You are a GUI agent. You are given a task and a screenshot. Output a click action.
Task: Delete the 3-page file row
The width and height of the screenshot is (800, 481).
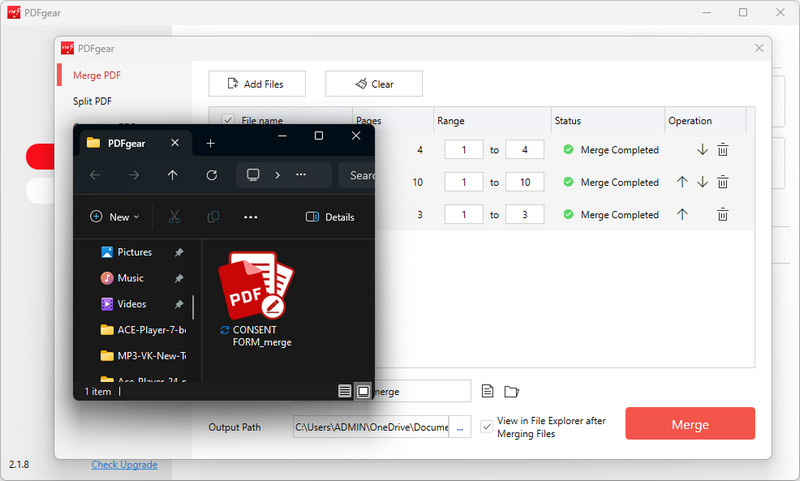722,215
